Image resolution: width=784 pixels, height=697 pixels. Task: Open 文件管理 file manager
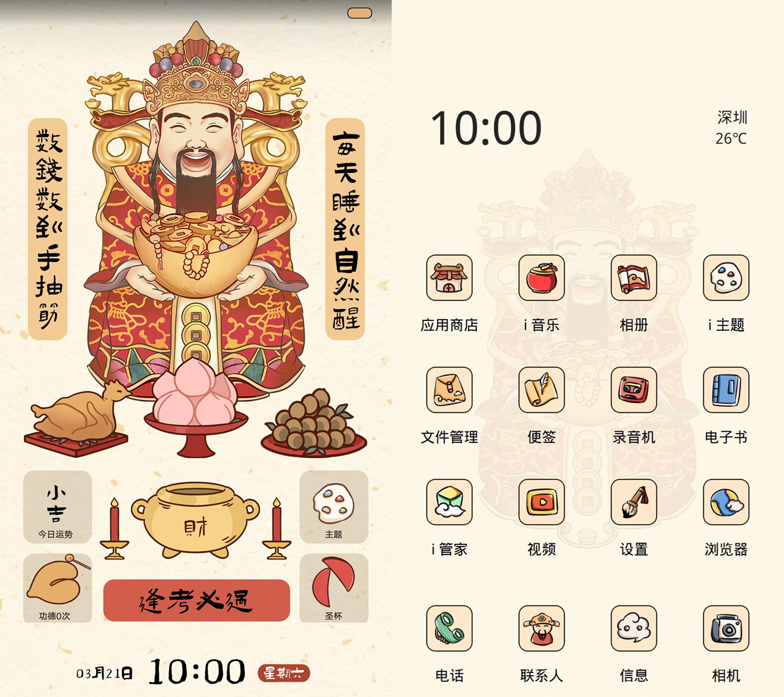[449, 390]
